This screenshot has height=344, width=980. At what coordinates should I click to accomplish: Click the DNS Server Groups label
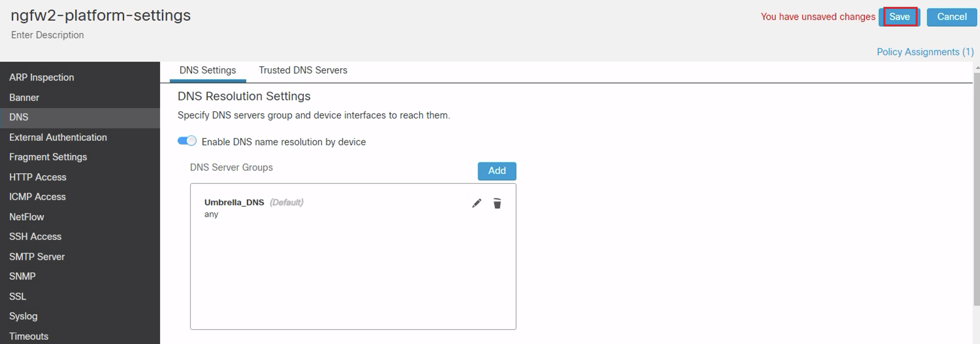pos(231,167)
